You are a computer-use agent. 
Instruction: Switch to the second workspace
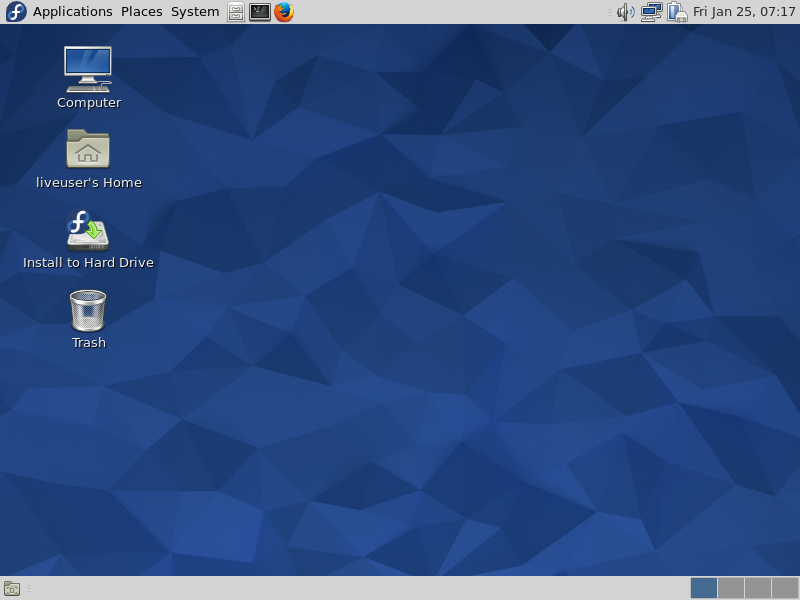(x=731, y=588)
